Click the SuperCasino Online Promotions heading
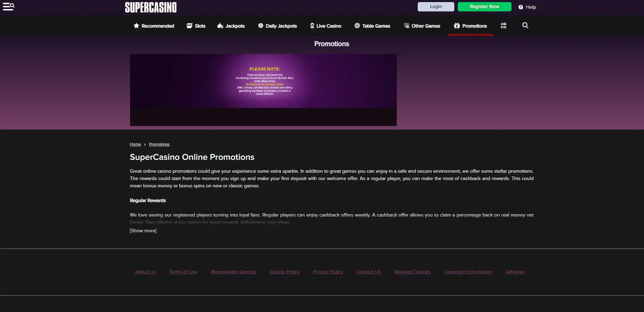 pos(192,157)
